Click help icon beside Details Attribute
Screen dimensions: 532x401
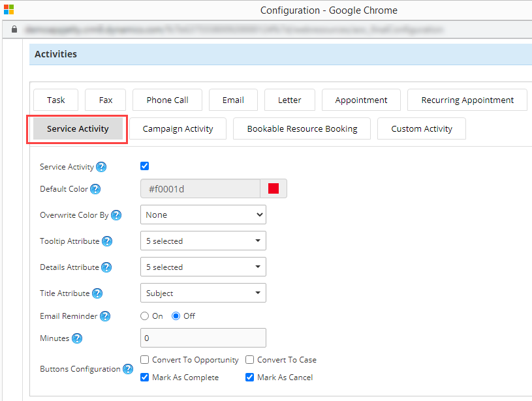[106, 267]
